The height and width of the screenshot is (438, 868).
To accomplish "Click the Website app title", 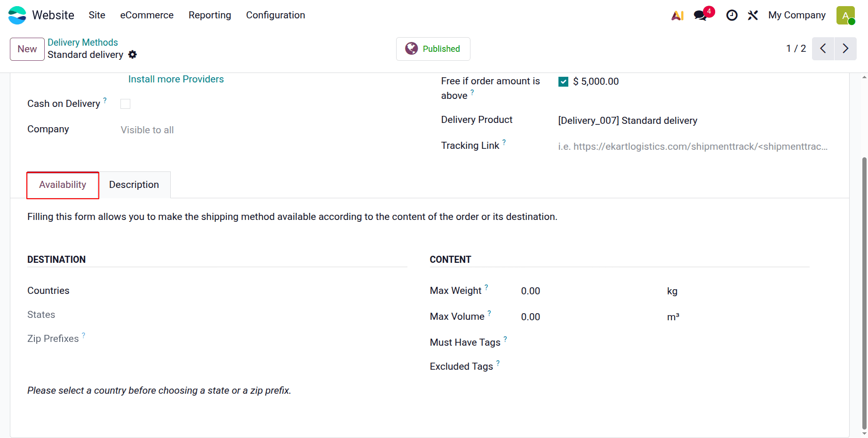I will coord(53,15).
